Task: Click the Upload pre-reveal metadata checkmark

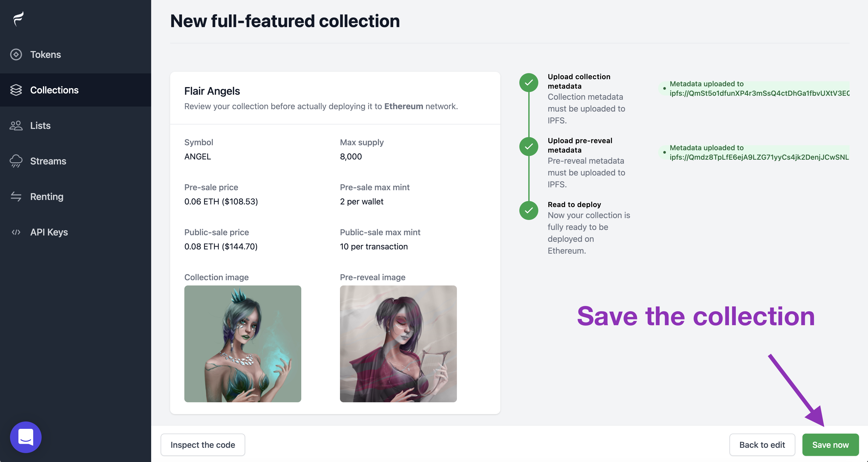Action: coord(529,147)
